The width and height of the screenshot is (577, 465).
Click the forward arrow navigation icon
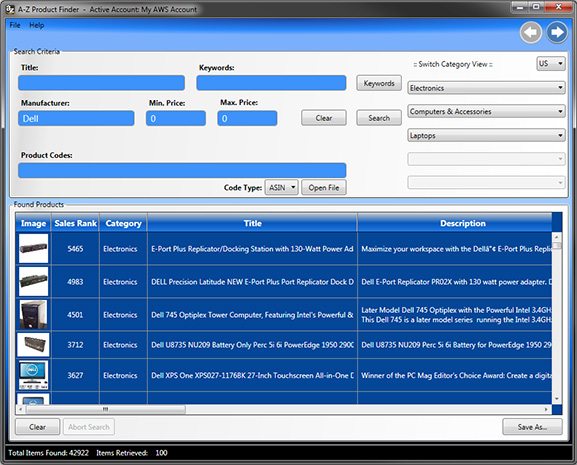[x=557, y=32]
